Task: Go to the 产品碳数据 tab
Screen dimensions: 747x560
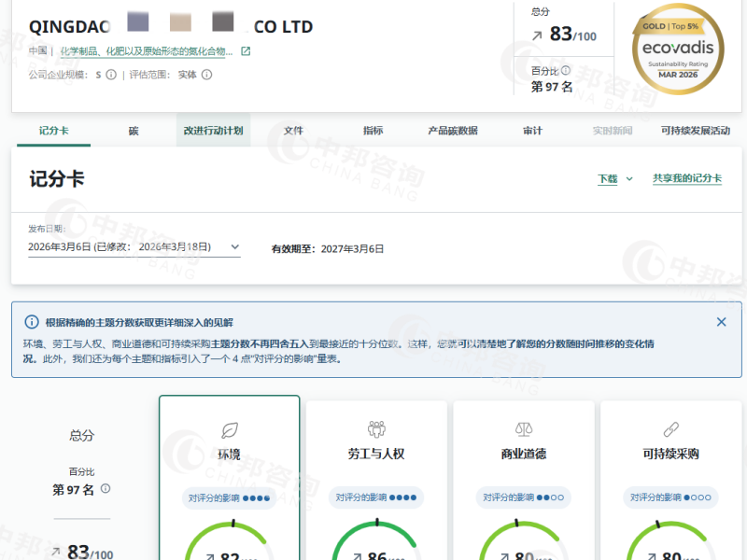Action: 452,131
